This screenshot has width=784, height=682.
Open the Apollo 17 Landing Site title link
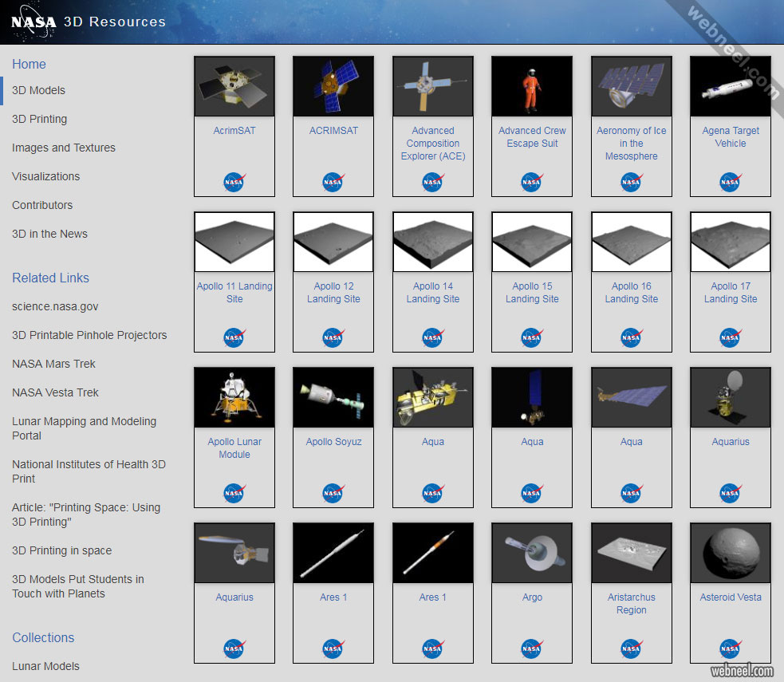(731, 293)
